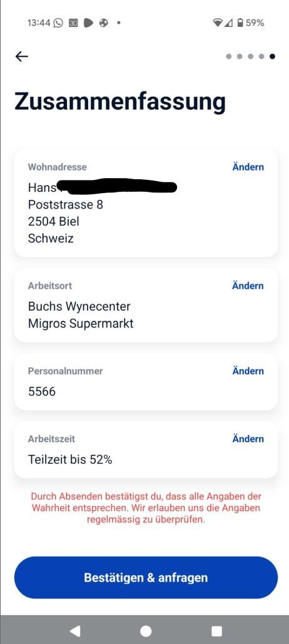Screen dimensions: 289x644
Task: Tap the Android recent apps square button
Action: [x=216, y=631]
